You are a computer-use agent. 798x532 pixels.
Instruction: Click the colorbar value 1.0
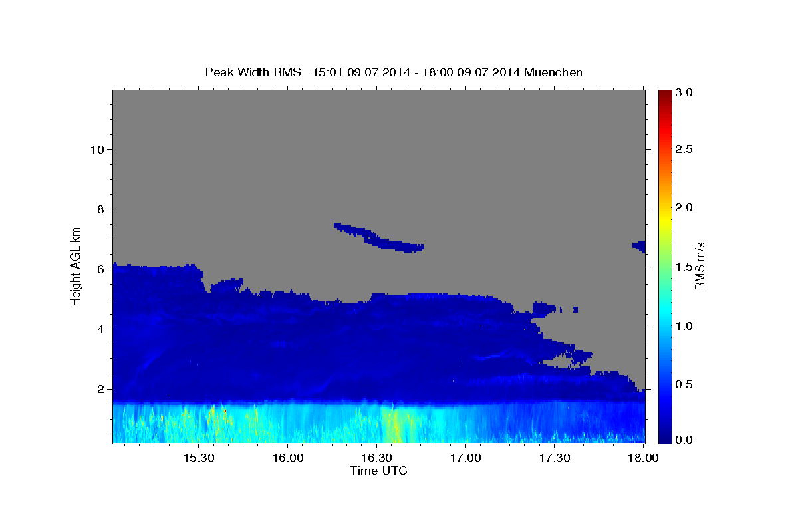coord(685,326)
